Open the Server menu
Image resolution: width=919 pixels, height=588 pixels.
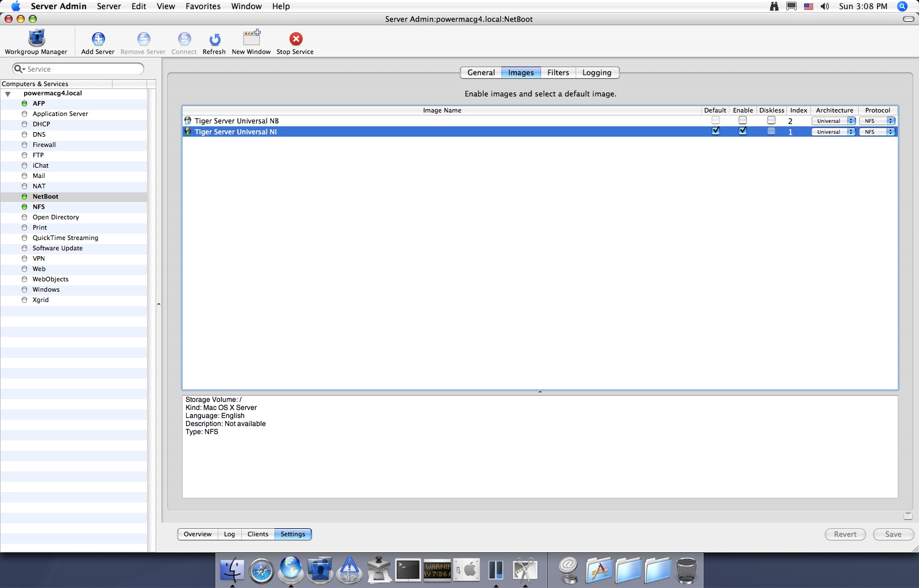[109, 6]
